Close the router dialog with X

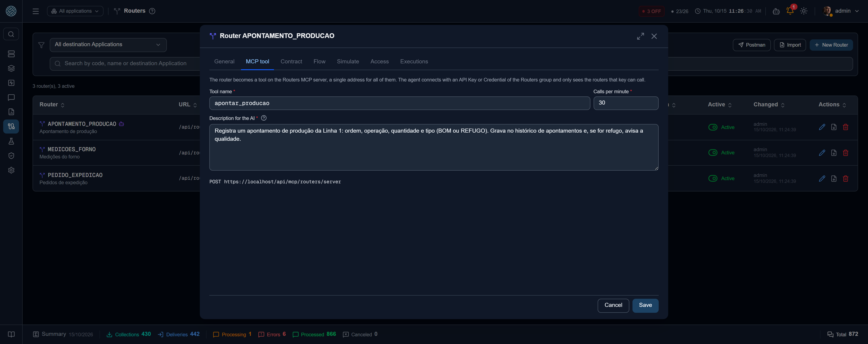click(654, 36)
